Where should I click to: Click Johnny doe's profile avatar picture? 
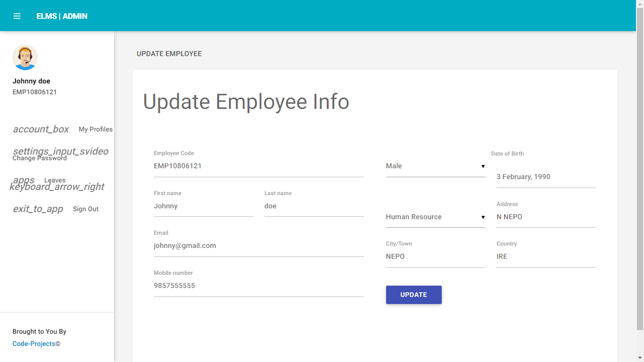pyautogui.click(x=25, y=57)
